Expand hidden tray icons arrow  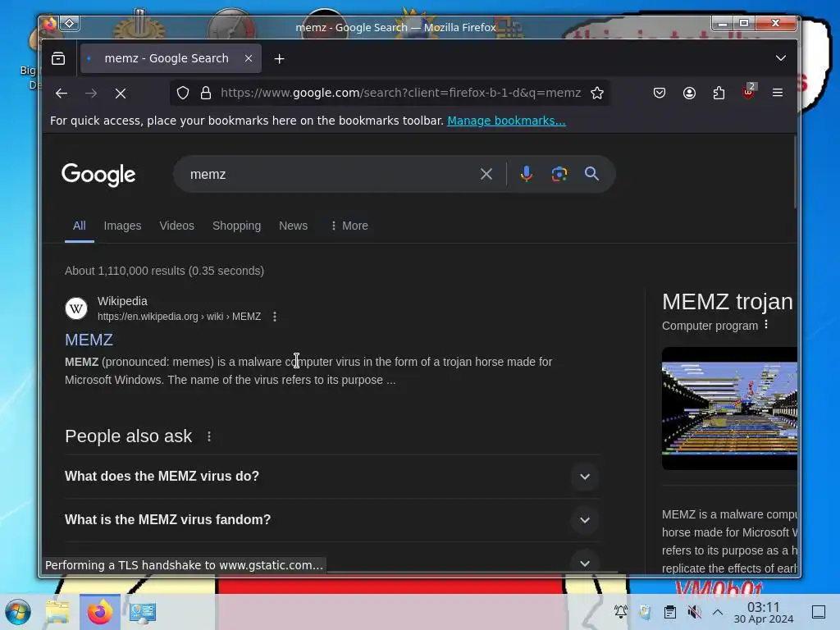coord(718,612)
